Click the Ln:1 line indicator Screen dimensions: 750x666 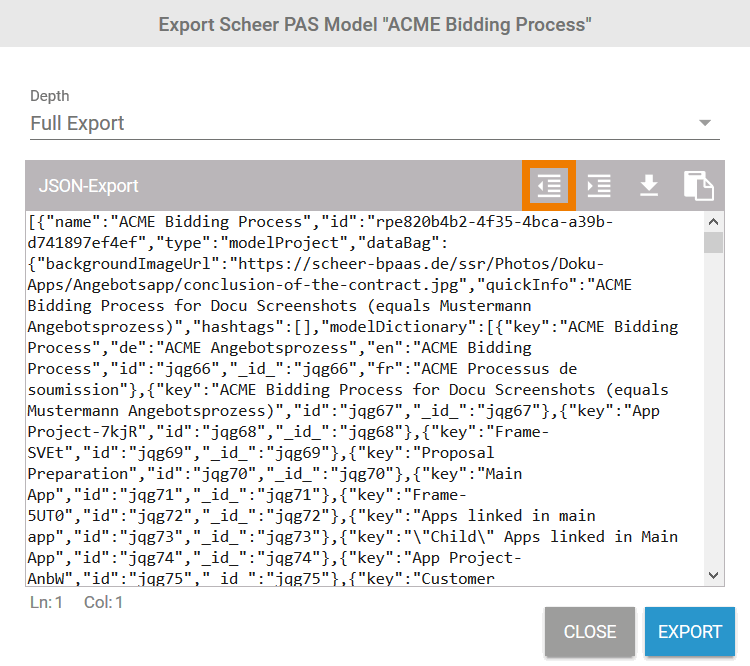[46, 603]
